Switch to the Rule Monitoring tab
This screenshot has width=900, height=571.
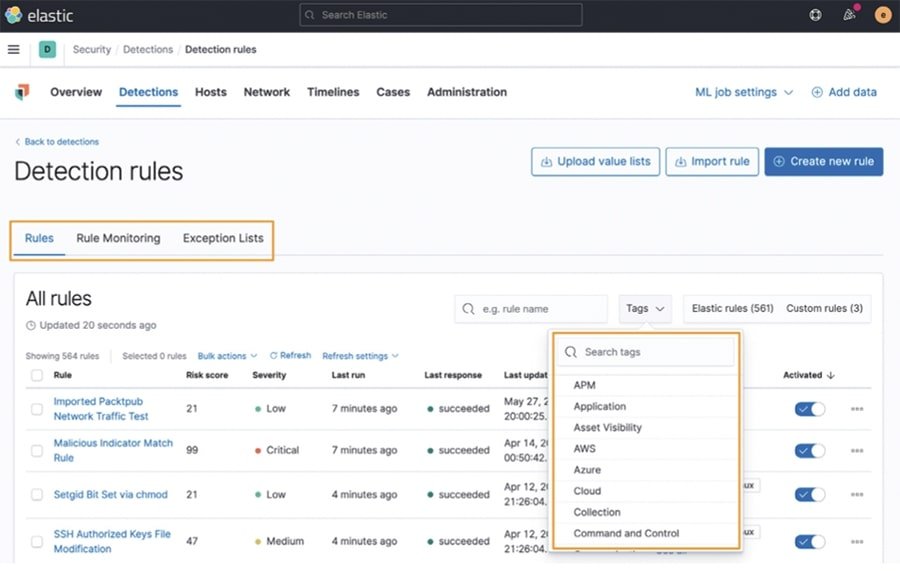pyautogui.click(x=118, y=238)
